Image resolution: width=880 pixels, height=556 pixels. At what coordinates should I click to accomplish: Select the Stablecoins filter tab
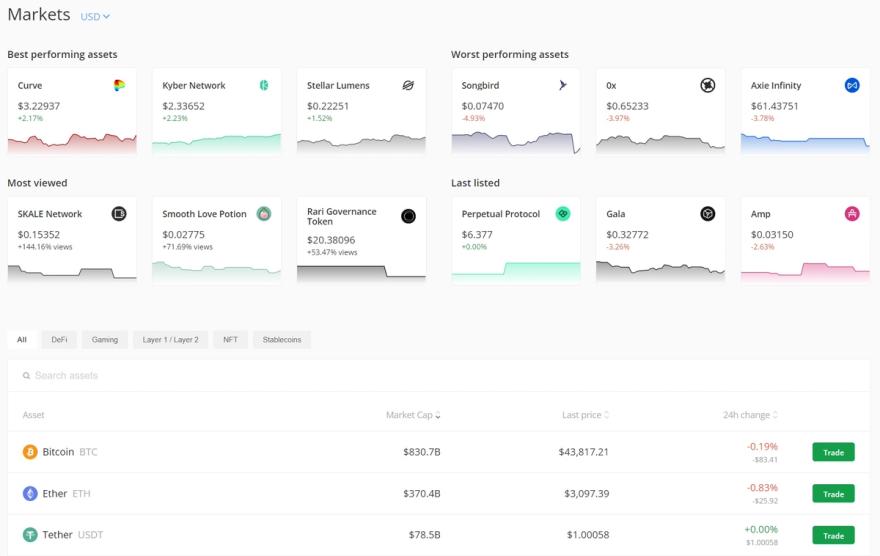[282, 339]
